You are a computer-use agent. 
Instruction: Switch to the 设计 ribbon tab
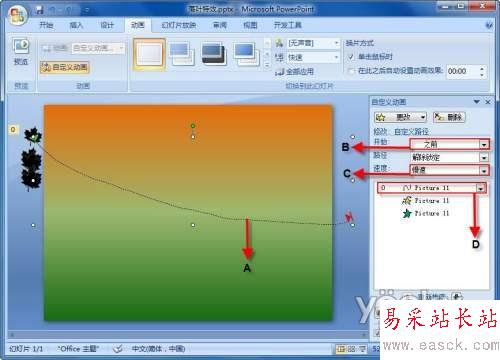pyautogui.click(x=107, y=25)
